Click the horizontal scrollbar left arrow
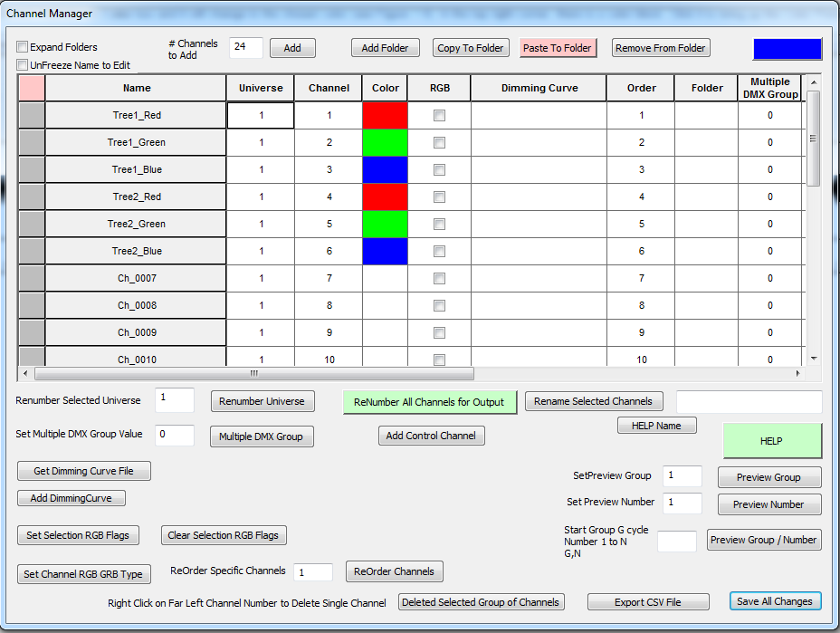 coord(25,373)
